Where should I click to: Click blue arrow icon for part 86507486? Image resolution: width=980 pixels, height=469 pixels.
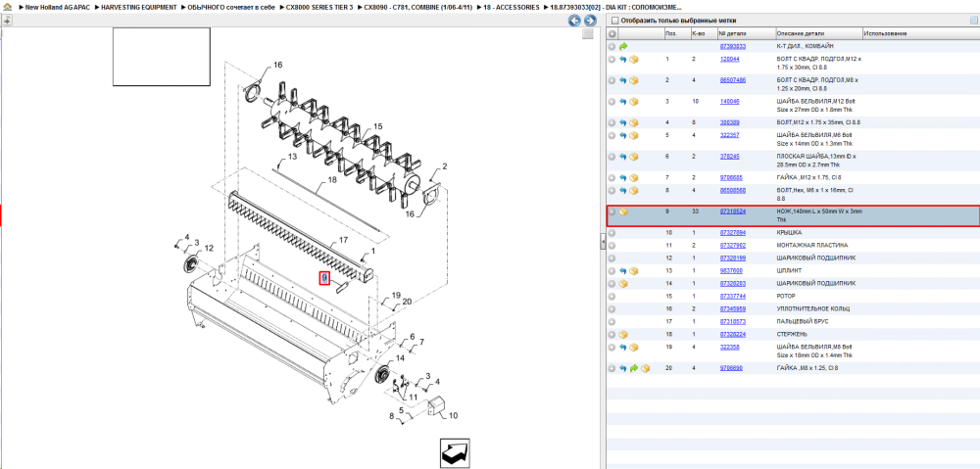point(623,80)
